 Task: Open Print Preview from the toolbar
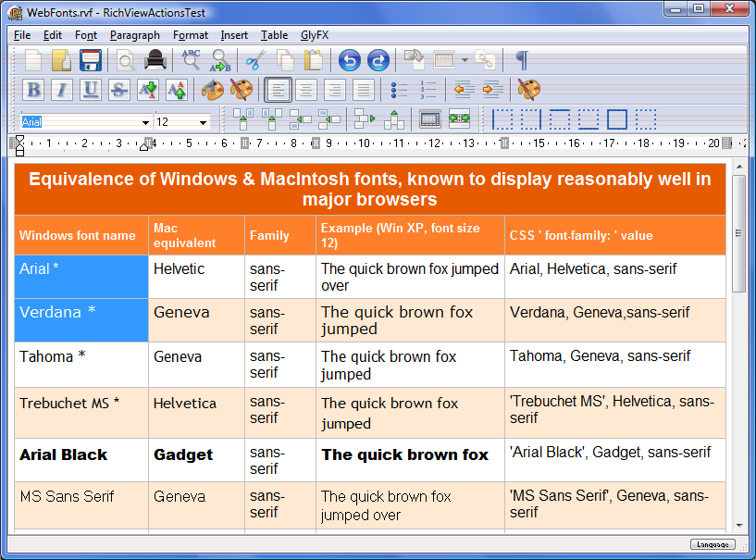[126, 61]
